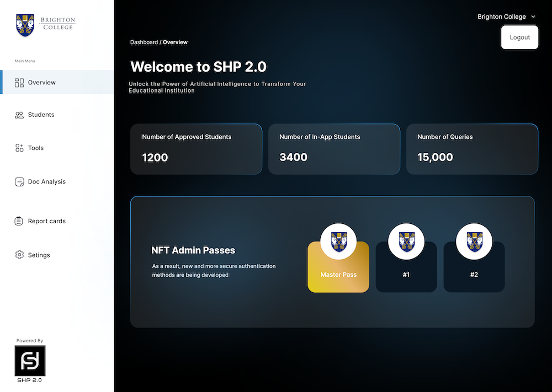Click the Overview breadcrumb link
Viewport: 552px width, 392px height.
click(x=175, y=42)
